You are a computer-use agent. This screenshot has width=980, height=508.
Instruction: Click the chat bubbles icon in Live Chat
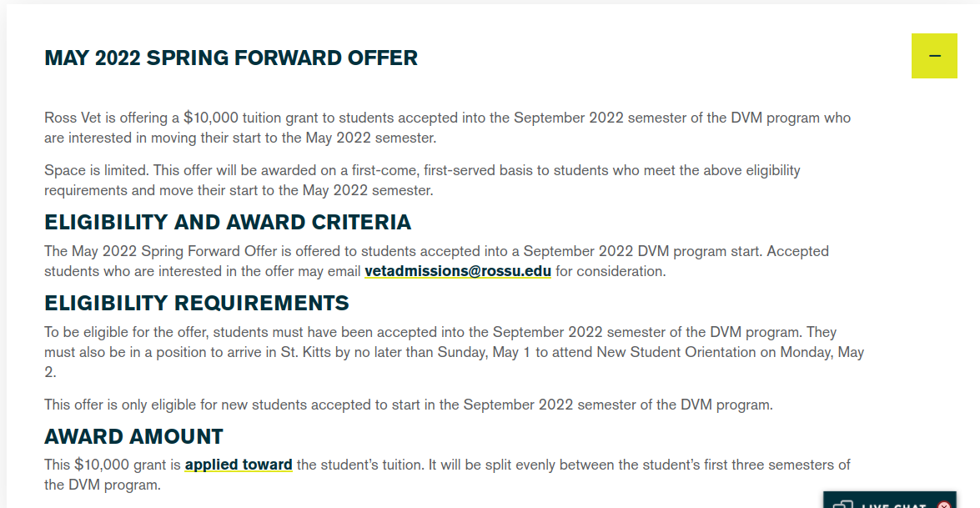click(x=842, y=505)
